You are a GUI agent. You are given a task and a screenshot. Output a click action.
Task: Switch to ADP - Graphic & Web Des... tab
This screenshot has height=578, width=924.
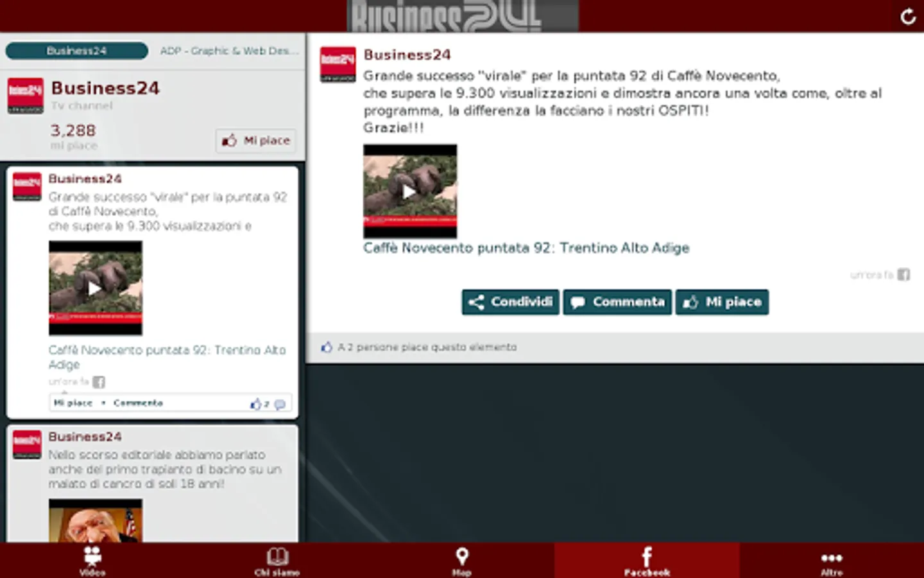tap(229, 51)
